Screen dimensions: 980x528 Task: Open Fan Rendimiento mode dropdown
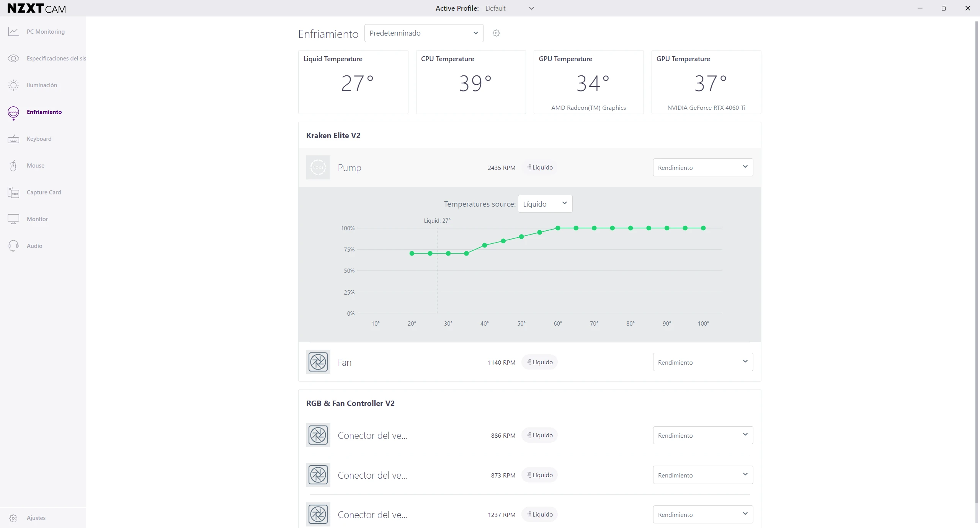[x=703, y=362]
